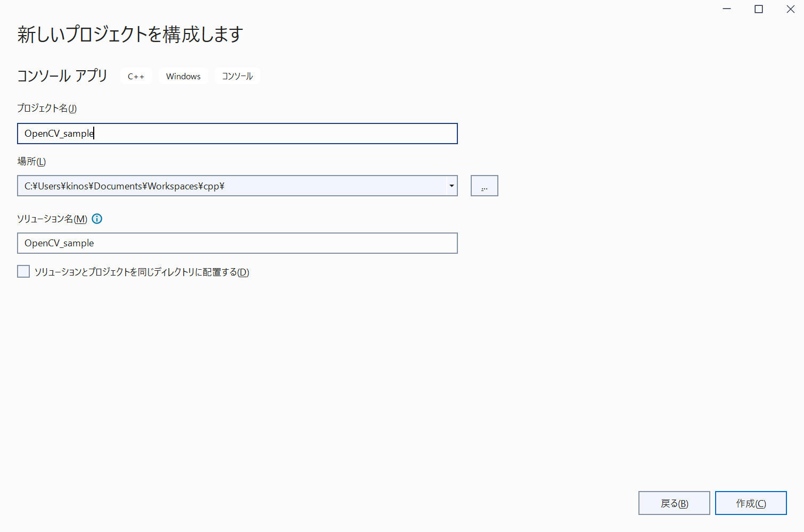
Task: Expand the 場所 location dropdown arrow
Action: [x=452, y=186]
